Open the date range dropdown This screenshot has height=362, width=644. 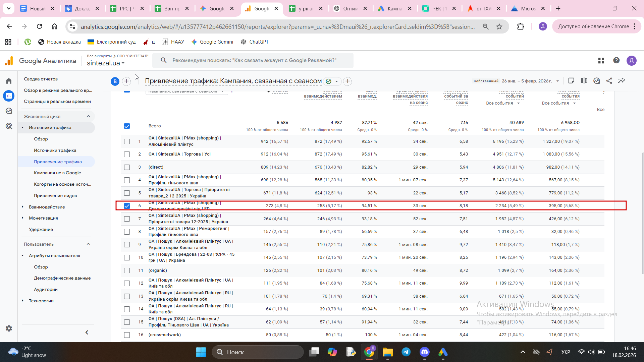point(530,81)
